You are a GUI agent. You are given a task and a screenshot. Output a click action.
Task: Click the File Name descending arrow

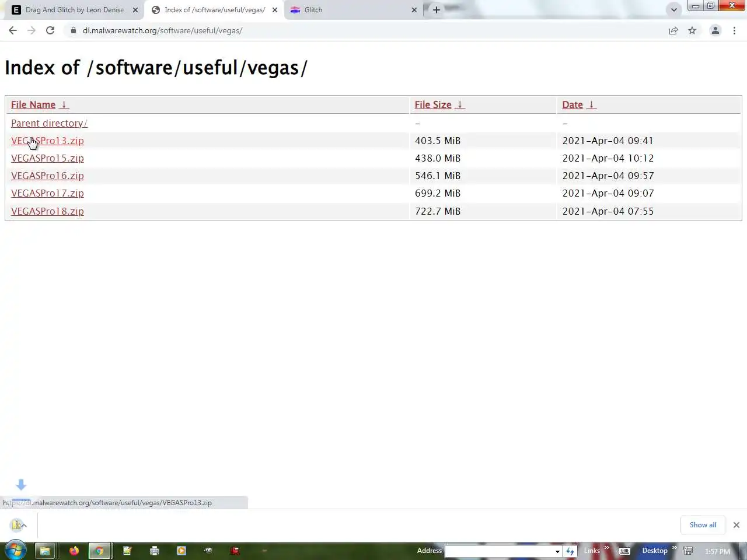tap(64, 104)
